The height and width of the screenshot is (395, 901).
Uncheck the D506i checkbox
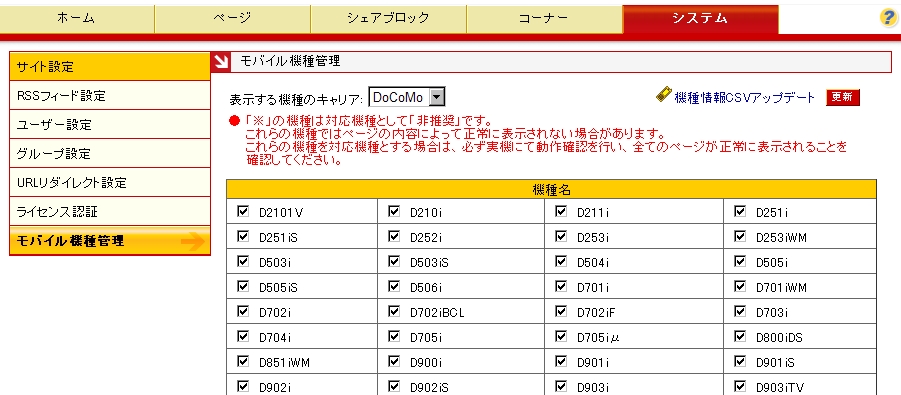(x=394, y=286)
